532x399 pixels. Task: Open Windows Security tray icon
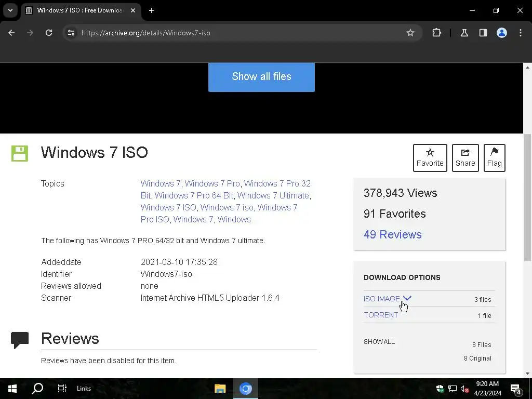click(440, 389)
